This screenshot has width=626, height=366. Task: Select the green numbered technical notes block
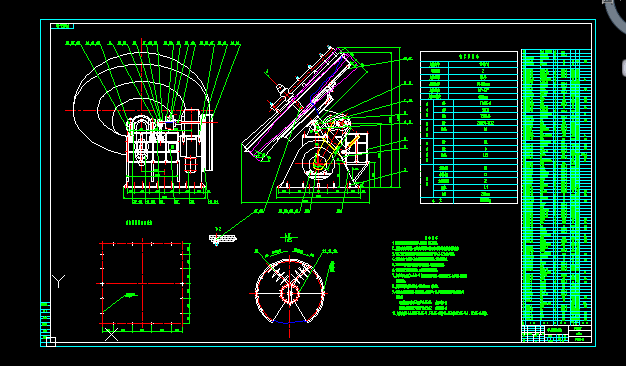pos(439,277)
